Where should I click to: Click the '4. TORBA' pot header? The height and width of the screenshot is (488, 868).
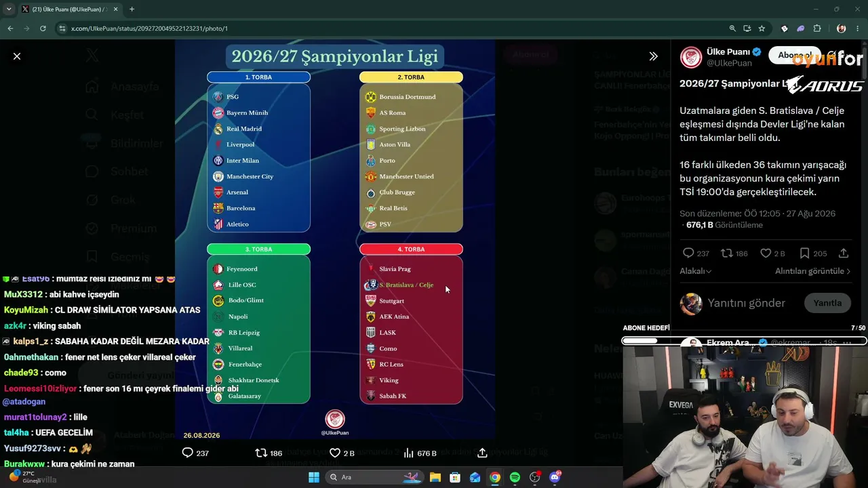[411, 249]
